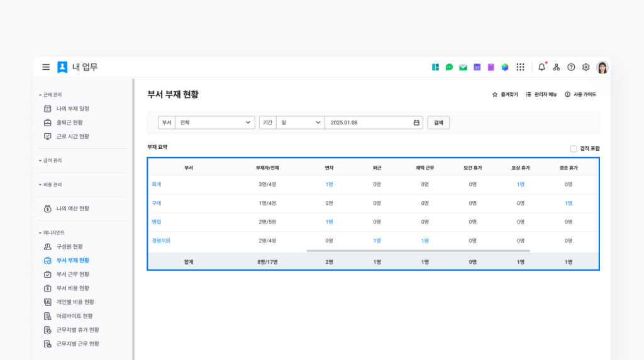Select 부서 부재 현황 in sidebar
The width and height of the screenshot is (644, 360).
(73, 260)
